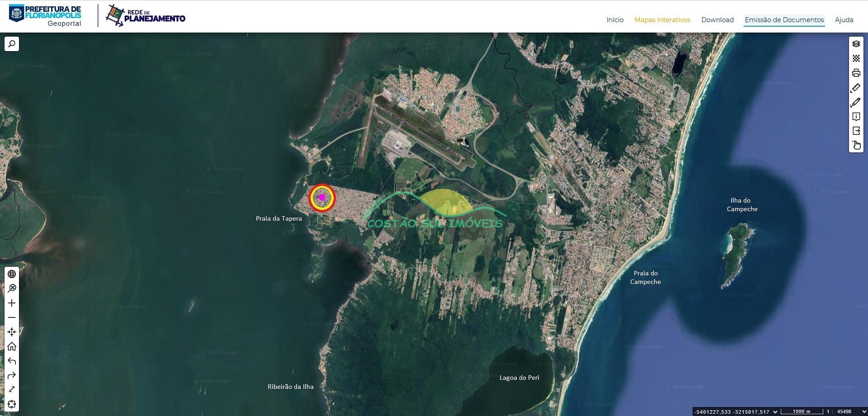Select the ruler measurement tool
Screen dimensions: 868x416
pyautogui.click(x=856, y=88)
